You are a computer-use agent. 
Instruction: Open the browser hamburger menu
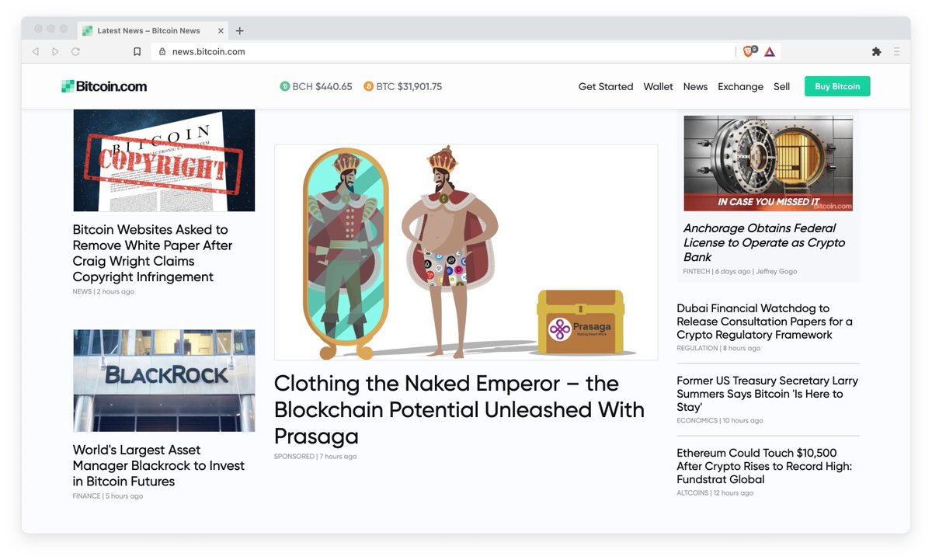point(897,51)
